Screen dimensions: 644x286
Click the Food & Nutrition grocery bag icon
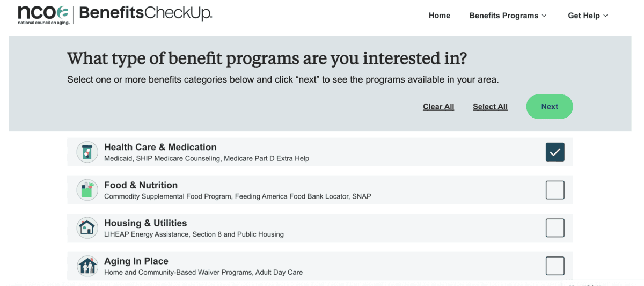click(87, 190)
